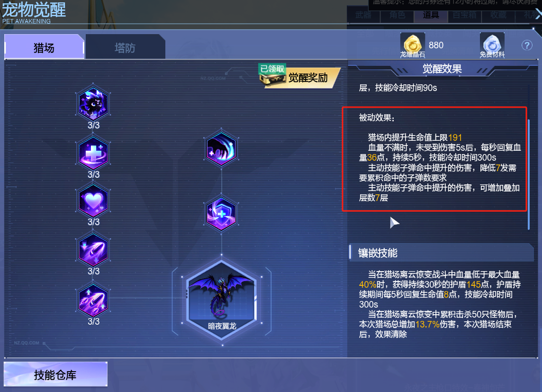
Task: Select the purple heart skill icon
Action: click(x=93, y=201)
